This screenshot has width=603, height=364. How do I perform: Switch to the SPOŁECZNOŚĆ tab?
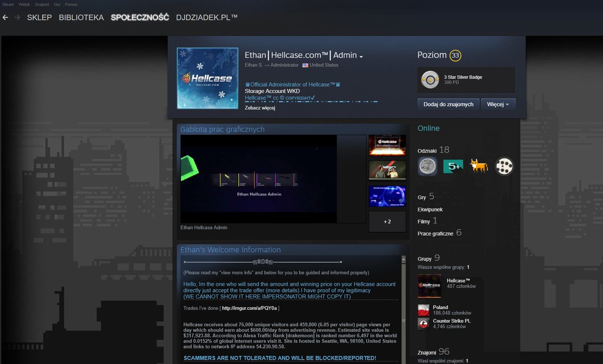[140, 17]
